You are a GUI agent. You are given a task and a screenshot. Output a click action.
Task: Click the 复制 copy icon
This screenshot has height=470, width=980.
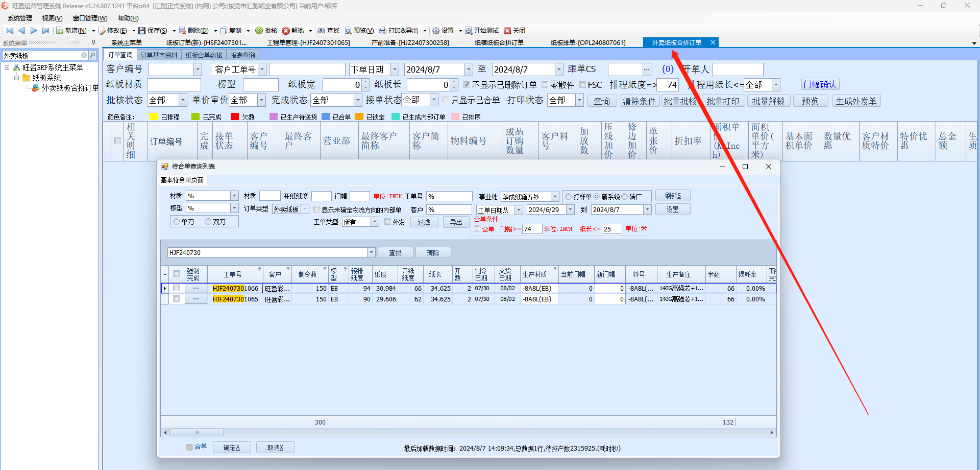pyautogui.click(x=224, y=31)
